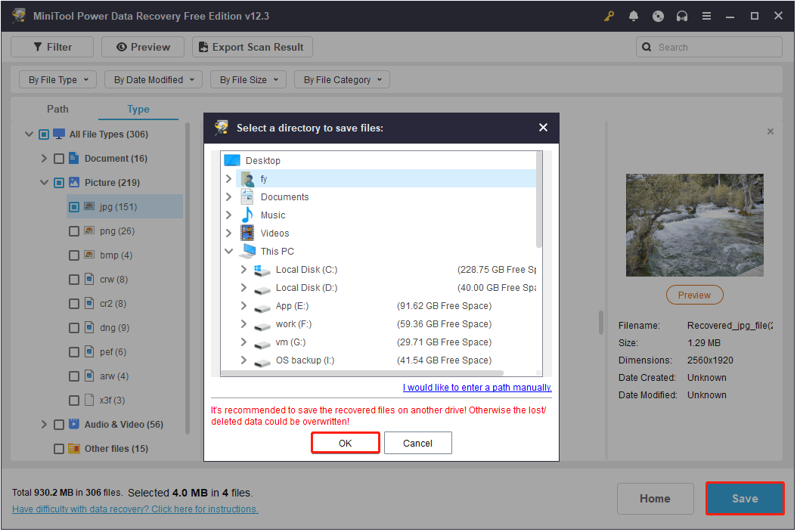
Task: Collapse the This PC node
Action: pos(228,252)
